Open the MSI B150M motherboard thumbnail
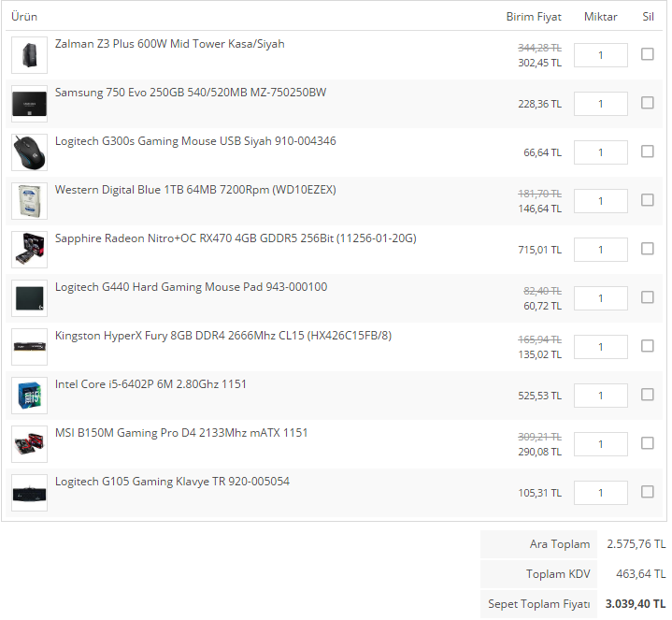 (29, 444)
